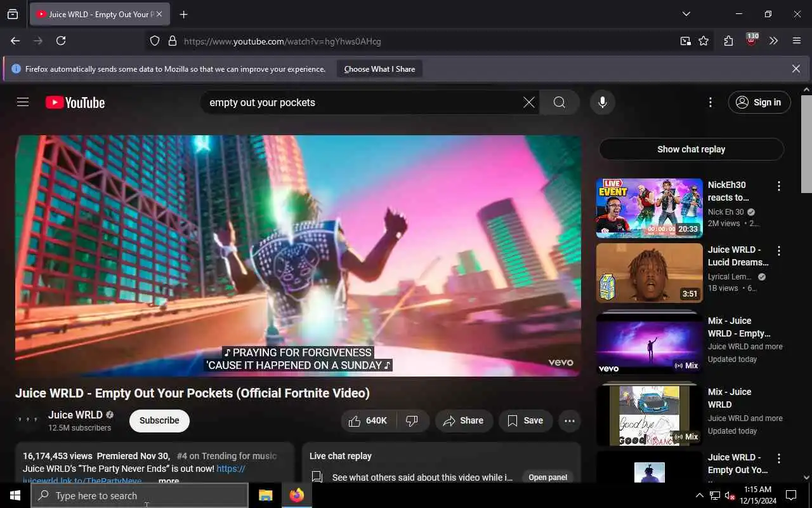Image resolution: width=812 pixels, height=508 pixels.
Task: Open File Explorer from taskbar
Action: [265, 495]
